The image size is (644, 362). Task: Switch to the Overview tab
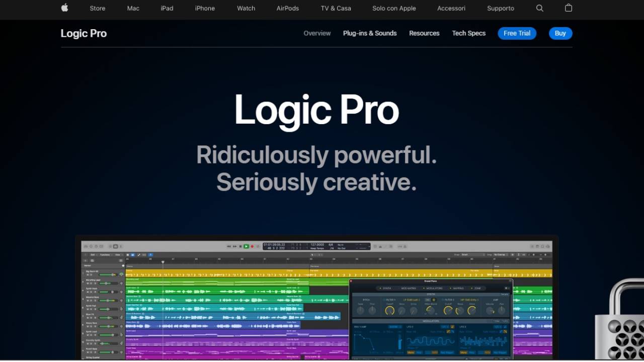pos(317,33)
